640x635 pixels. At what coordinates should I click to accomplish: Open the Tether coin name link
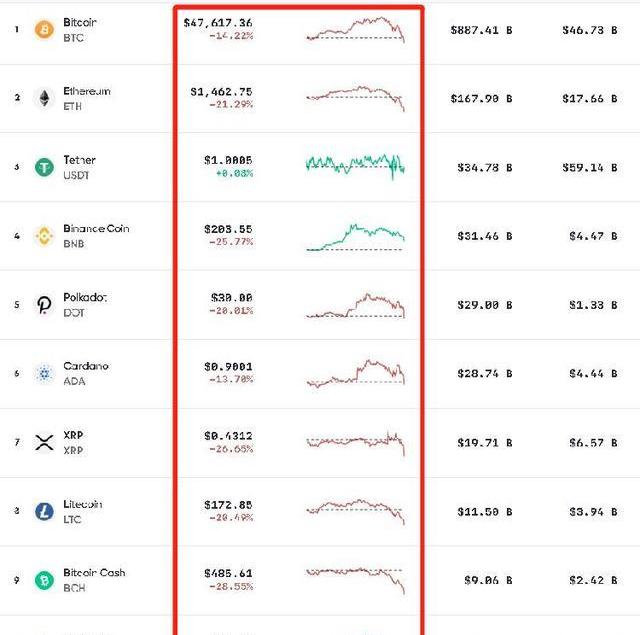[x=79, y=160]
